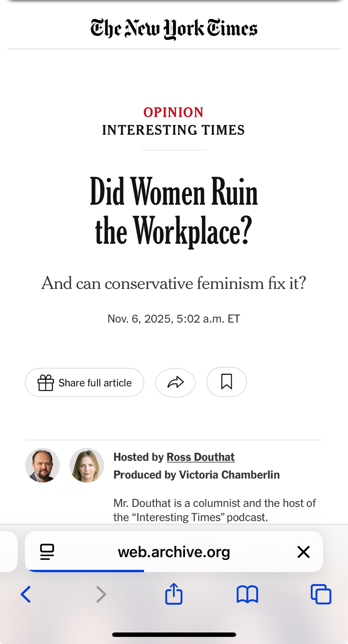
Task: Open the page reader menu icon
Action: (x=47, y=552)
